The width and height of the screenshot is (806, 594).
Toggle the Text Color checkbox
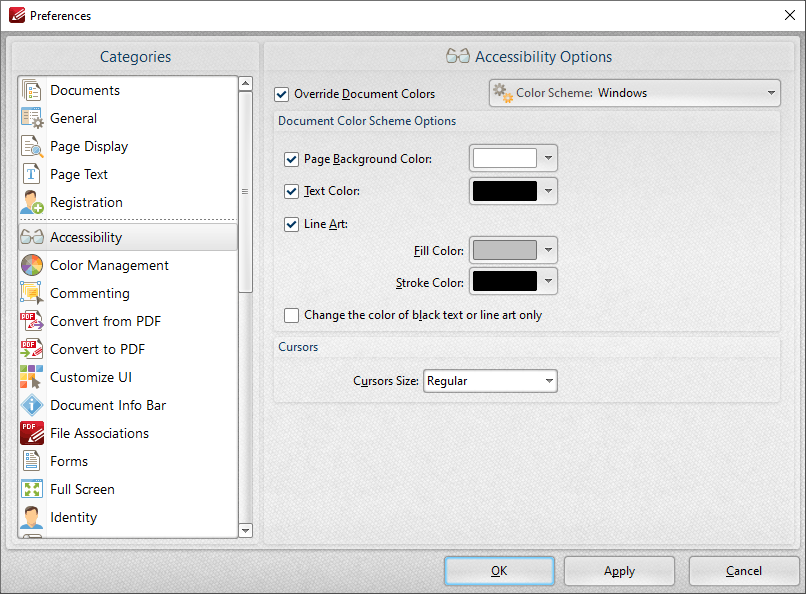coord(291,192)
